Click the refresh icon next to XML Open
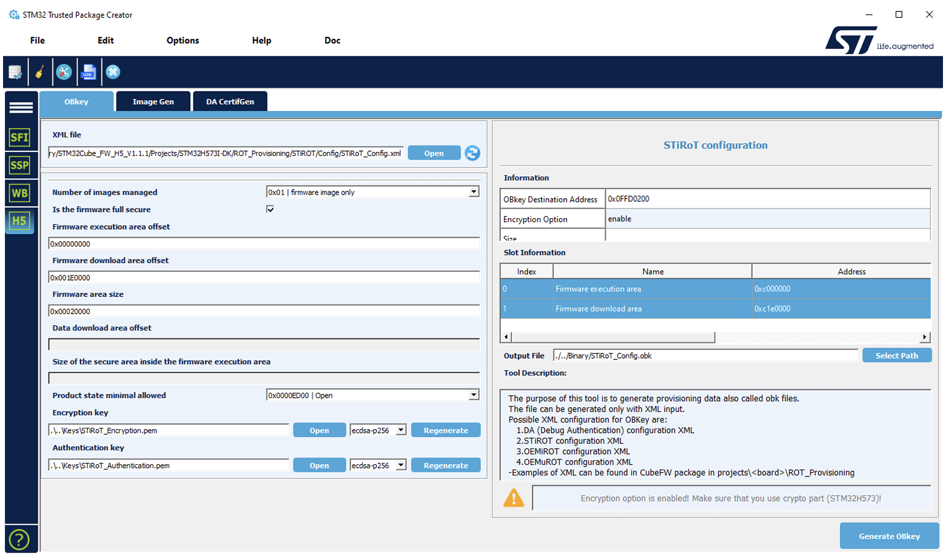Viewport: 946px width, 560px height. tap(472, 153)
